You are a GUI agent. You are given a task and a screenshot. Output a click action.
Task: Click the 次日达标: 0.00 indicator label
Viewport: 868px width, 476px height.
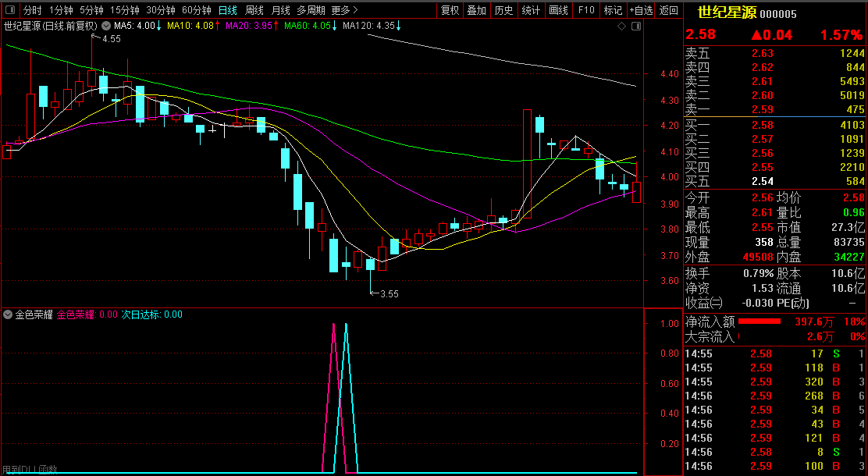click(151, 314)
